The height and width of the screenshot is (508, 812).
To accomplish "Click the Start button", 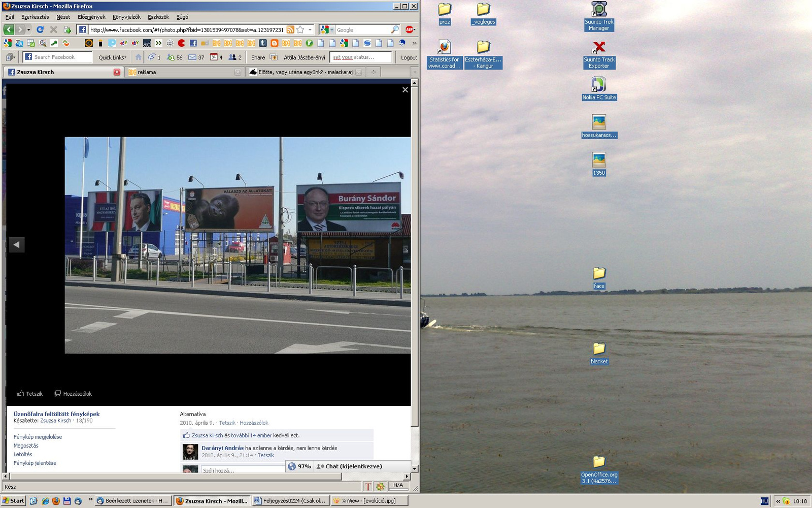I will click(x=13, y=500).
